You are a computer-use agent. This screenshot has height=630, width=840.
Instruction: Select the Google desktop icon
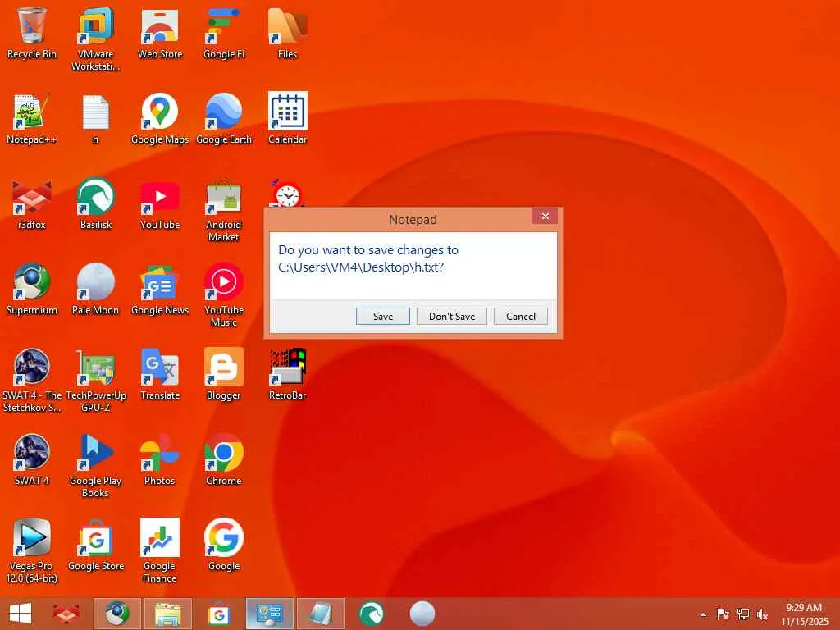(x=224, y=545)
